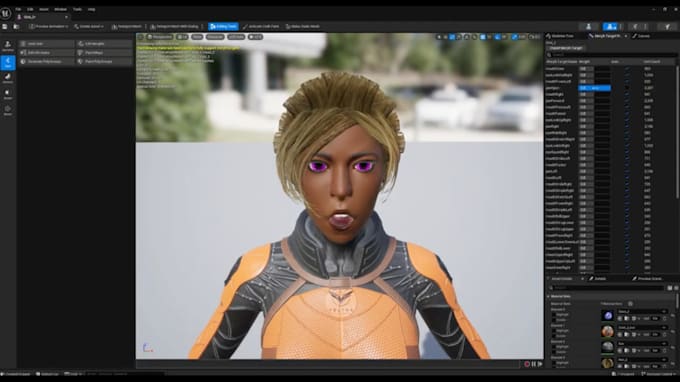Toggle Auto checkbox in first morph target row
The height and width of the screenshot is (382, 680).
click(x=627, y=69)
